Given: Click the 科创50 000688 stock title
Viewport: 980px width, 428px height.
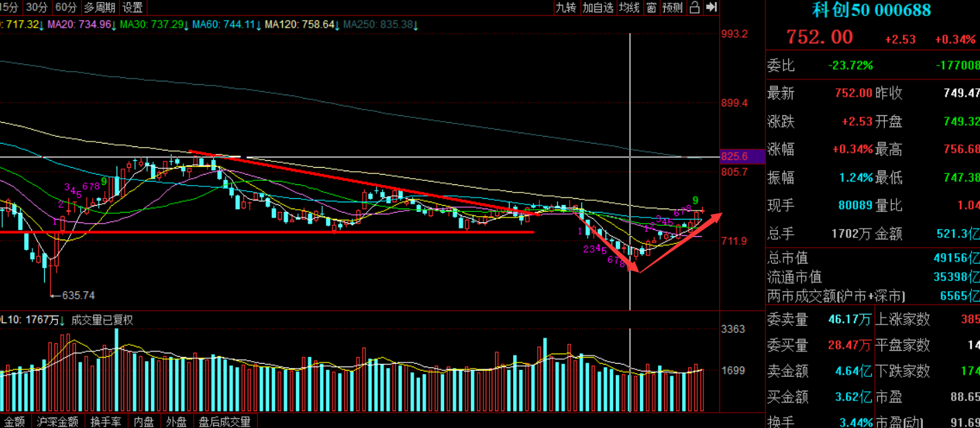Looking at the screenshot, I should 872,10.
